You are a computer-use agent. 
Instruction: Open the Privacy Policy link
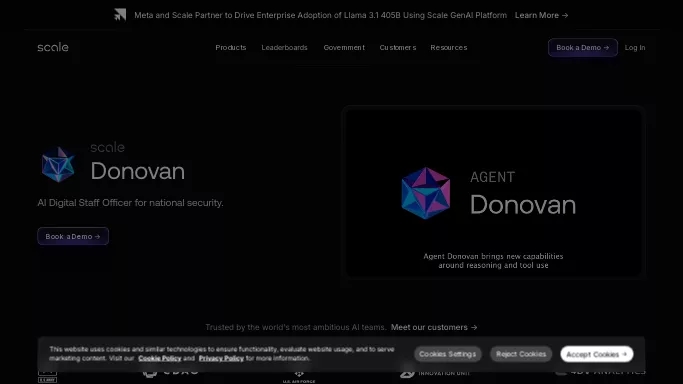coord(221,358)
